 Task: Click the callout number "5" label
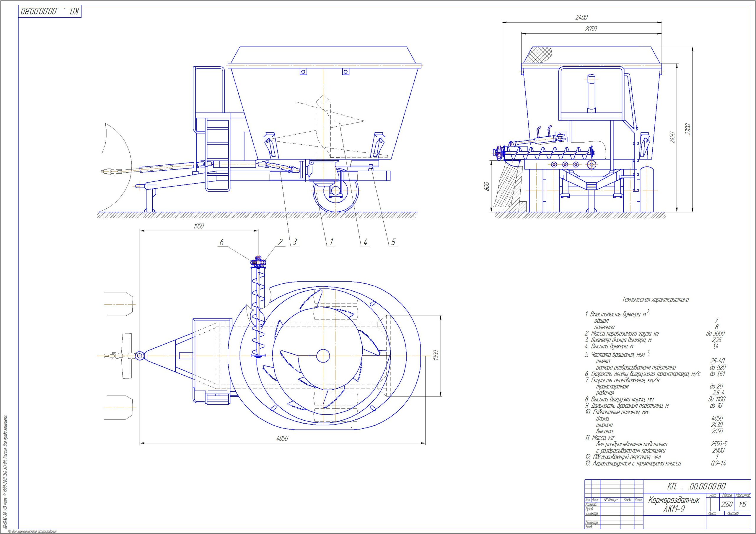393,243
